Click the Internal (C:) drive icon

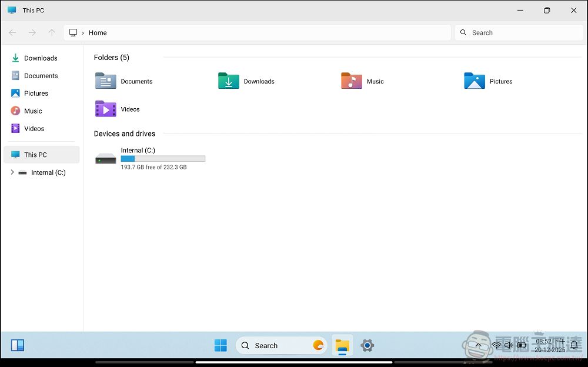105,158
